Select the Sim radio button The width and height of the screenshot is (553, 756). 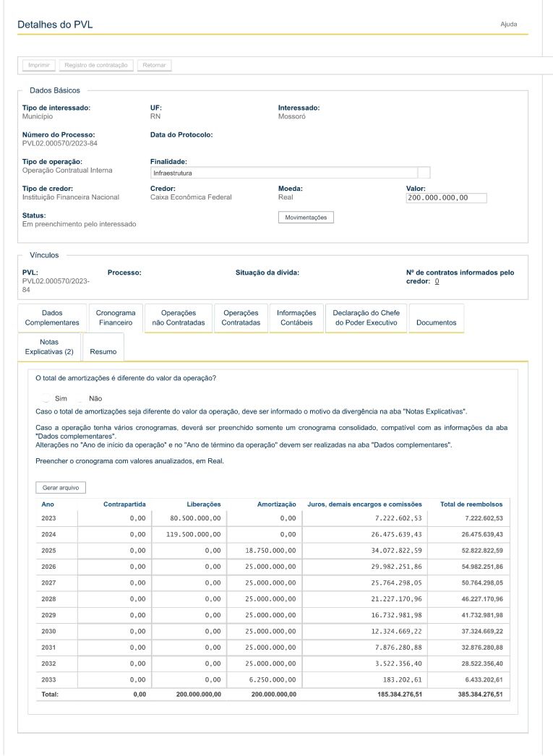coord(46,399)
